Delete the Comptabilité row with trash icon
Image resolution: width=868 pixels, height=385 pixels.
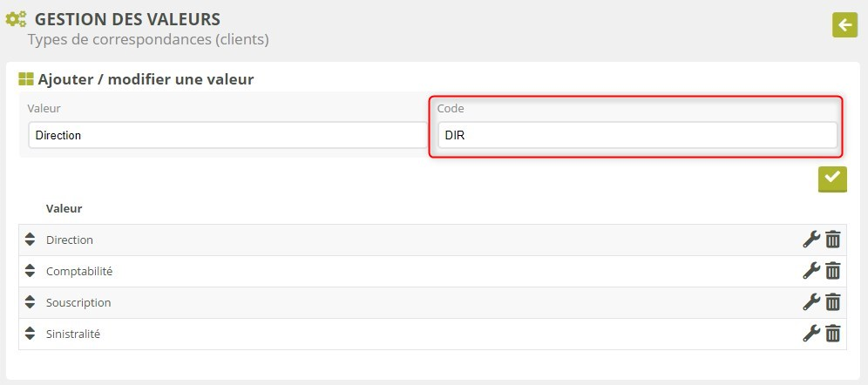(x=833, y=271)
